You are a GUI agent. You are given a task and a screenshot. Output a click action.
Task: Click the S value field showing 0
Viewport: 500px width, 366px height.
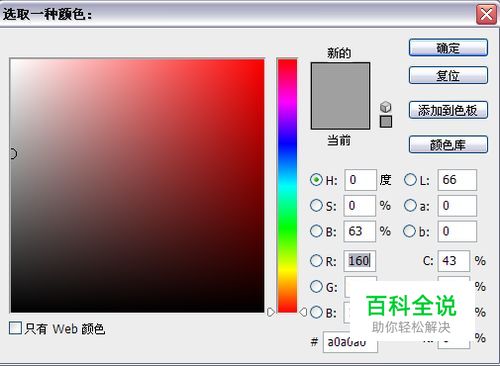360,206
